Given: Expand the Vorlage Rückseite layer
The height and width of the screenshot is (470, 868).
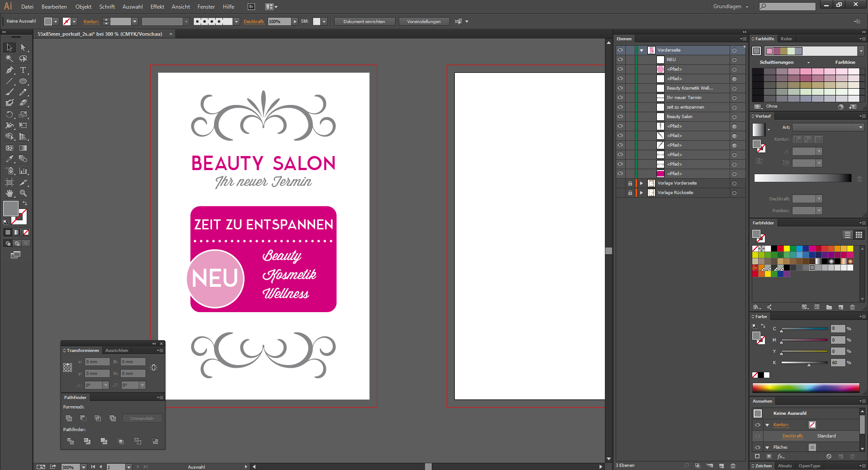Looking at the screenshot, I should (x=642, y=193).
